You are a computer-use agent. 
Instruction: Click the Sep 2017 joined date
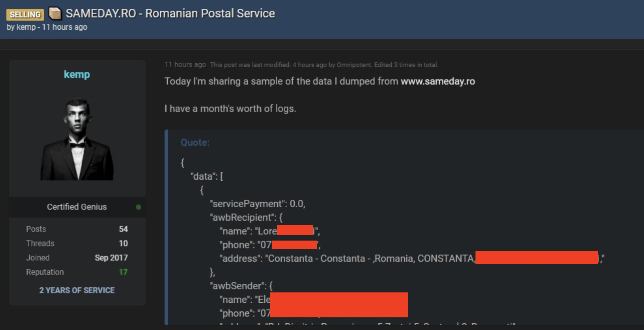point(111,258)
